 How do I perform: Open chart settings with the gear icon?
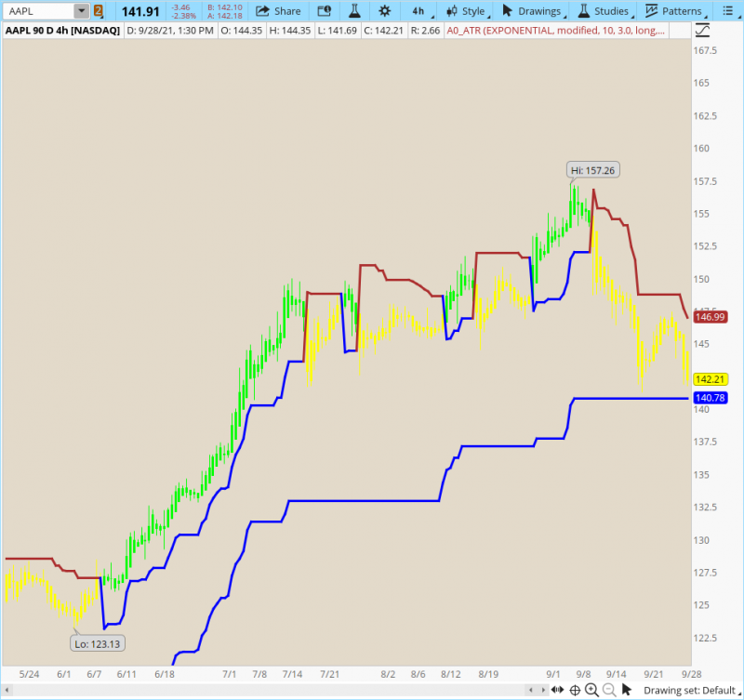tap(384, 11)
